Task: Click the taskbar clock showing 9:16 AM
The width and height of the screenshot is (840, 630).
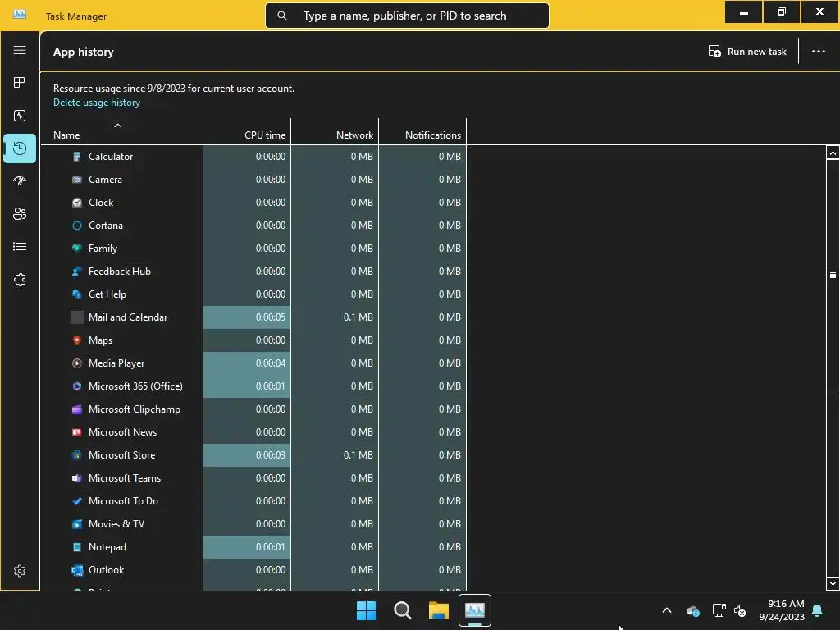Action: tap(782, 610)
